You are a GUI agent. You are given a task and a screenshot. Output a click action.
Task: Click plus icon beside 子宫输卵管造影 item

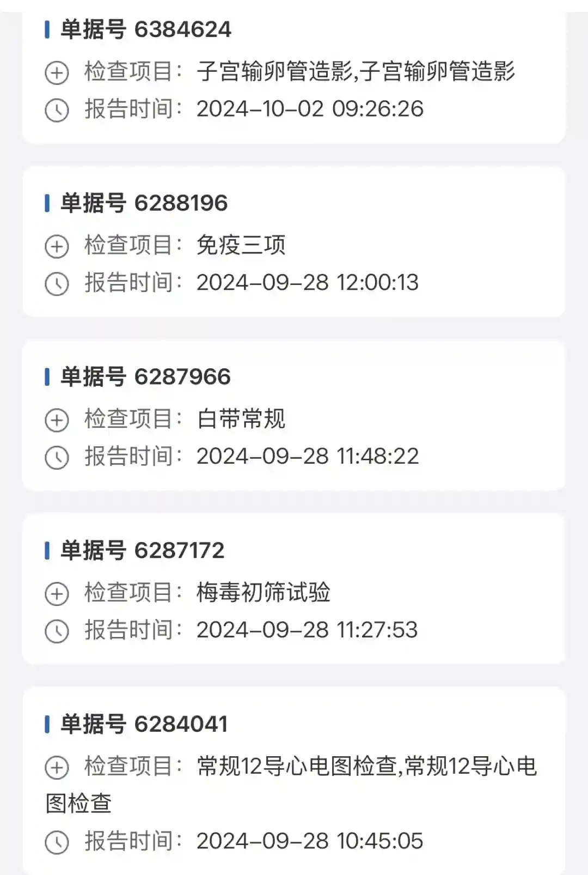pyautogui.click(x=57, y=72)
